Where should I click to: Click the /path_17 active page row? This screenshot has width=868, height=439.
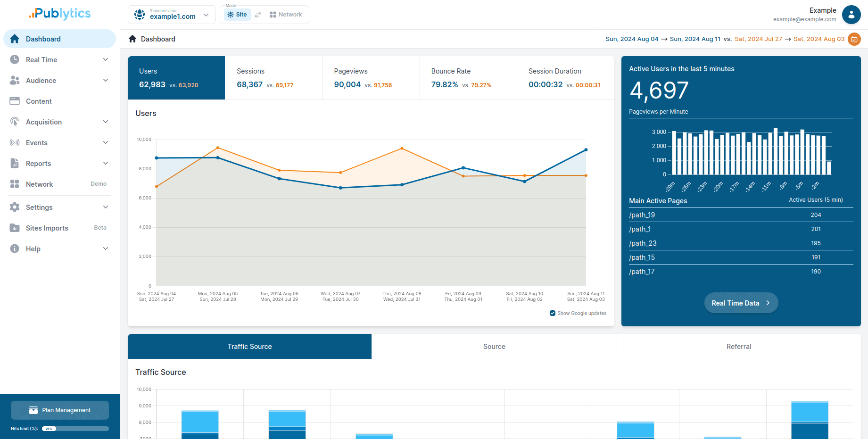(x=741, y=272)
